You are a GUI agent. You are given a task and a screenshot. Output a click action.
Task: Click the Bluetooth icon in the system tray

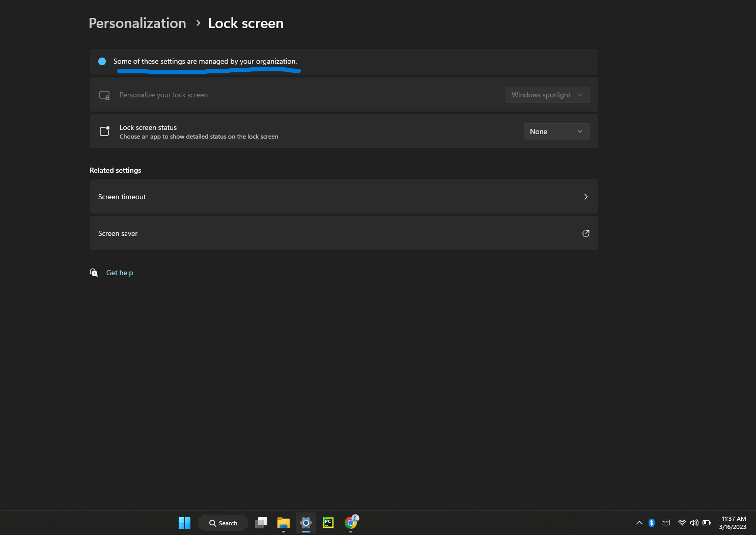(x=652, y=522)
